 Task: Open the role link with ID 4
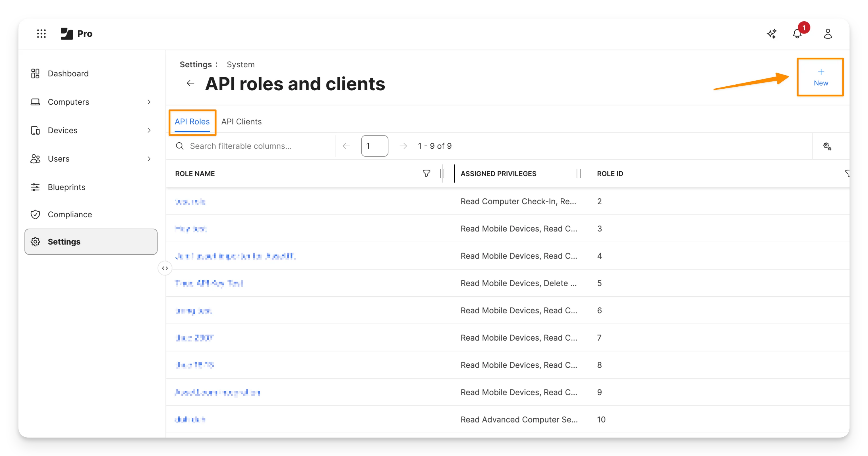coord(235,256)
